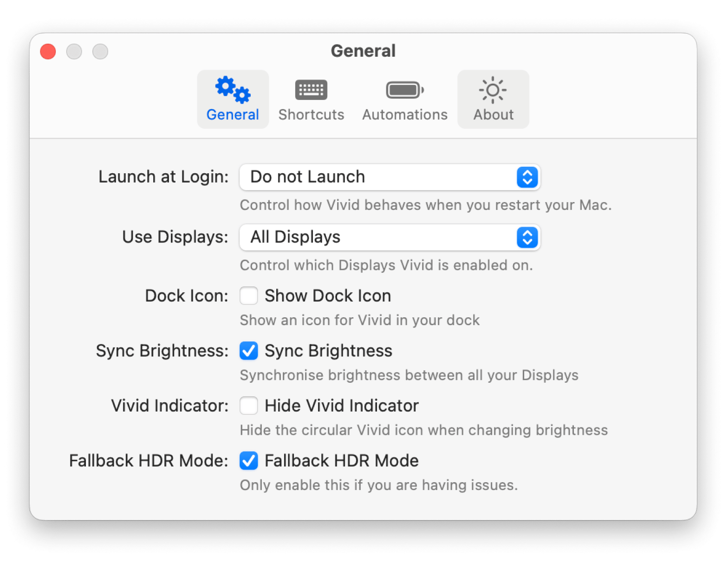728x563 pixels.
Task: Click the 'Fallback HDR Mode:' row label
Action: 149,461
